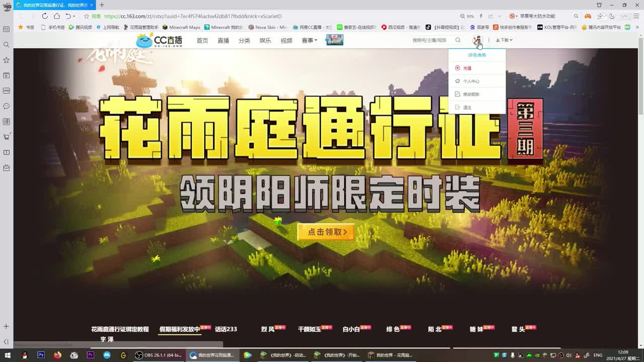Click the browser home button
Viewport: 644px width, 362px height.
[57, 16]
